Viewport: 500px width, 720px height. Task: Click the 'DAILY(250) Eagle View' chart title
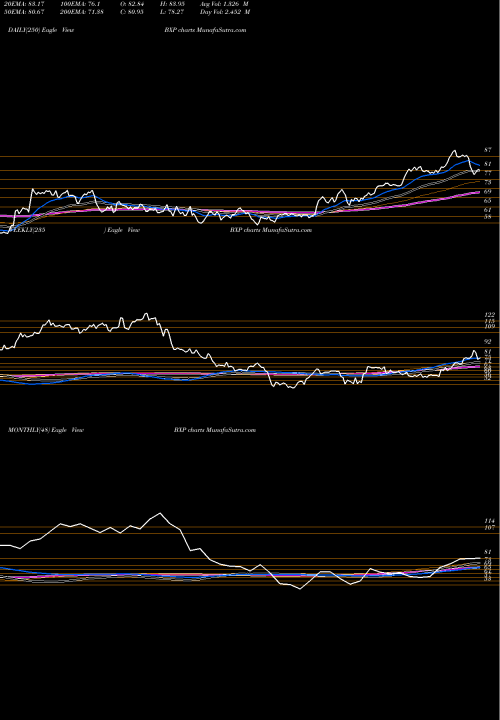click(x=41, y=30)
